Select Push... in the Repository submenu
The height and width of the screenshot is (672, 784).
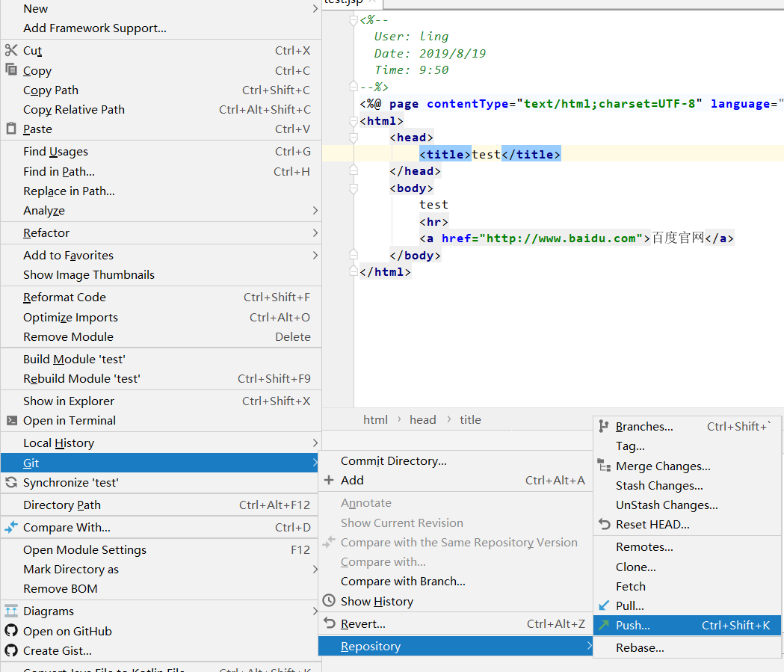(x=633, y=626)
